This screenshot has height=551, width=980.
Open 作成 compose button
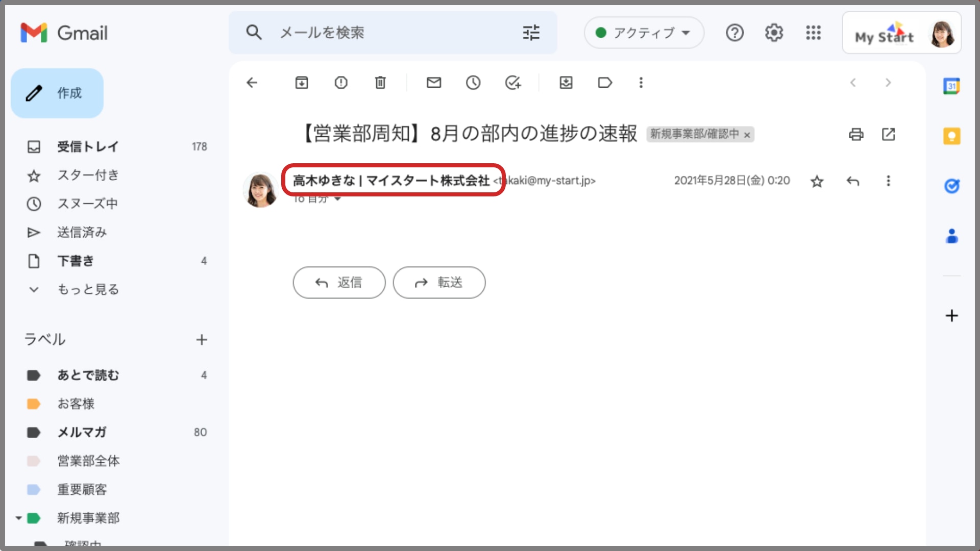coord(58,93)
